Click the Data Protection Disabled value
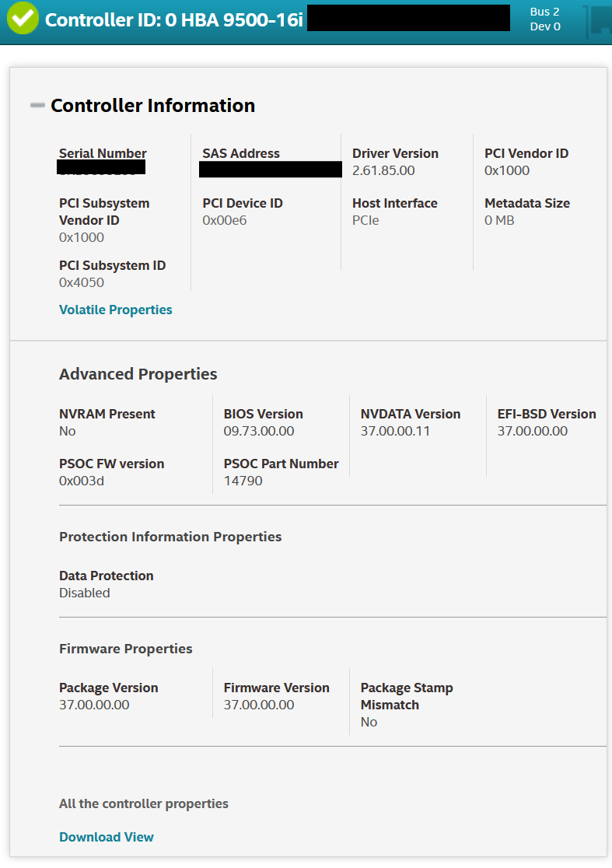Image resolution: width=612 pixels, height=868 pixels. point(85,593)
